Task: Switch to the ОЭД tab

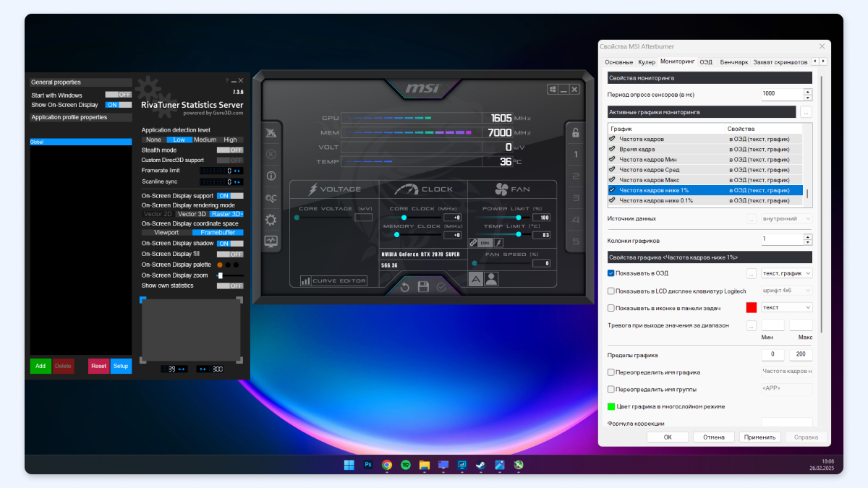Action: point(706,62)
